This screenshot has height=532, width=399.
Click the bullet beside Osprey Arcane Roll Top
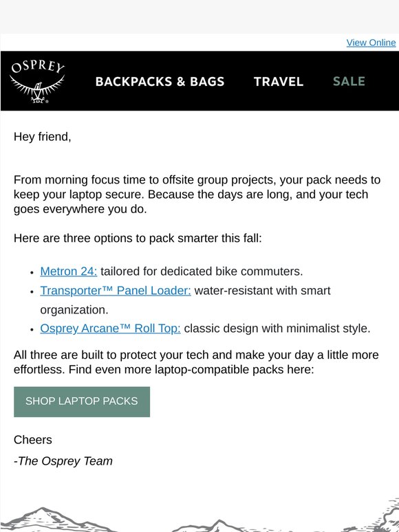(32, 329)
